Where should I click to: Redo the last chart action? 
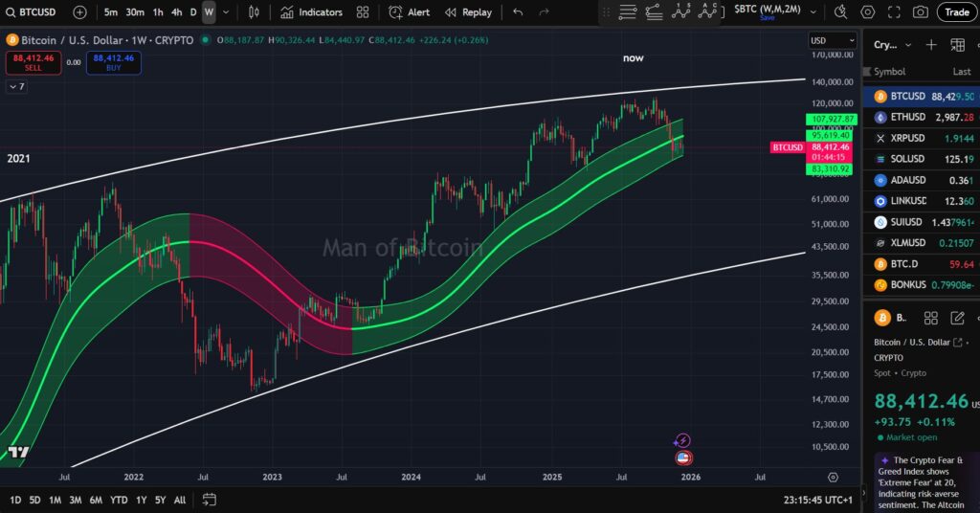pyautogui.click(x=544, y=11)
